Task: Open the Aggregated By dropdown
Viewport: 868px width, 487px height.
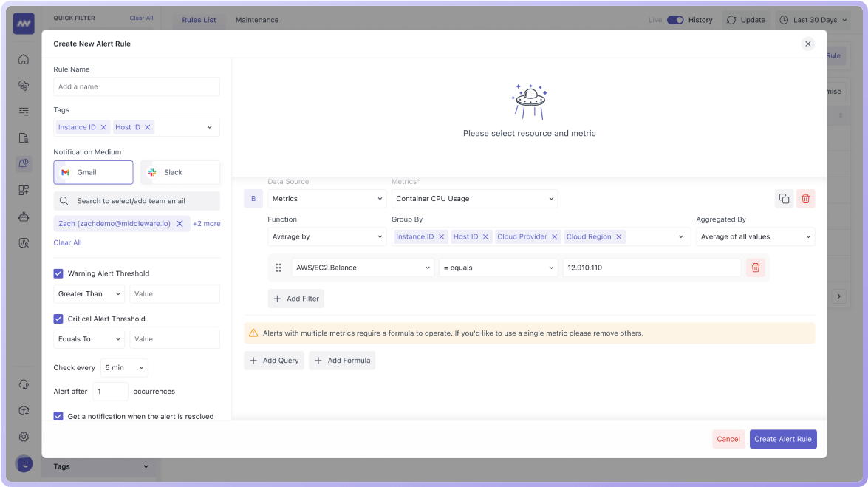Action: pos(756,236)
